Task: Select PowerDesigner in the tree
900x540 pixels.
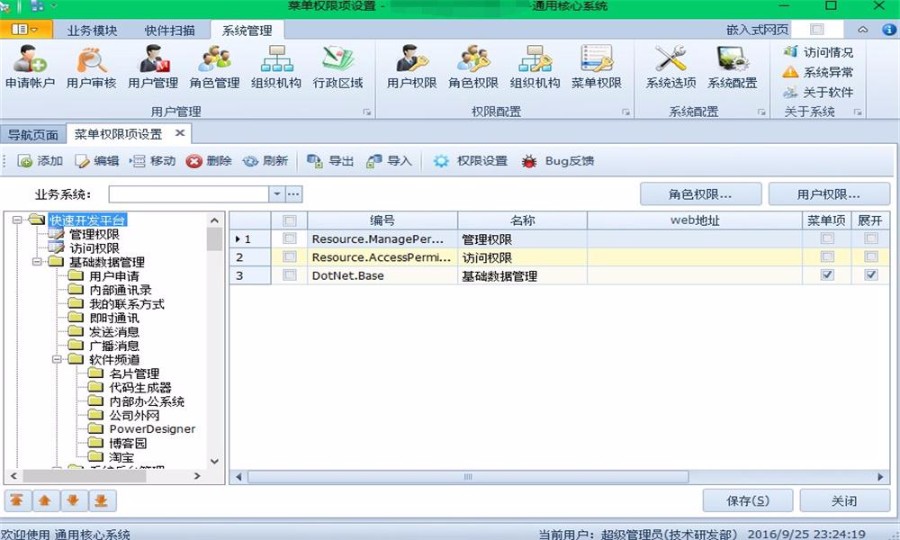Action: tap(152, 429)
